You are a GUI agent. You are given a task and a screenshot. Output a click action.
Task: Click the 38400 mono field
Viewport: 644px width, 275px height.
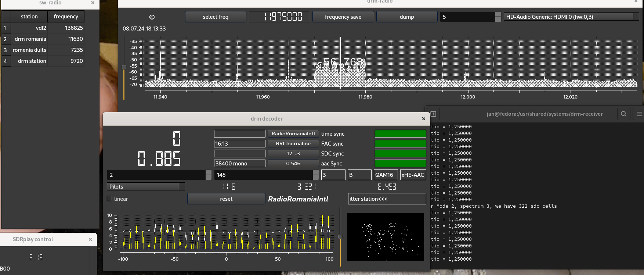click(x=240, y=164)
